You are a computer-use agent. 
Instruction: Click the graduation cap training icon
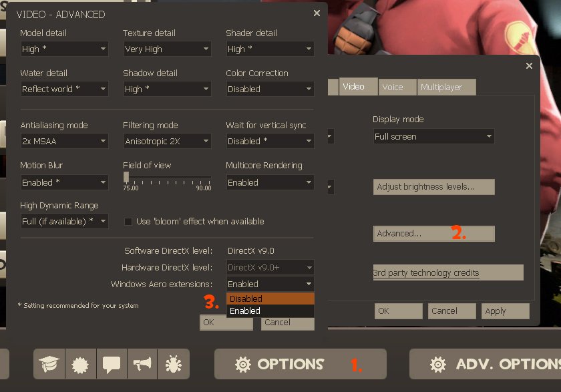(49, 365)
